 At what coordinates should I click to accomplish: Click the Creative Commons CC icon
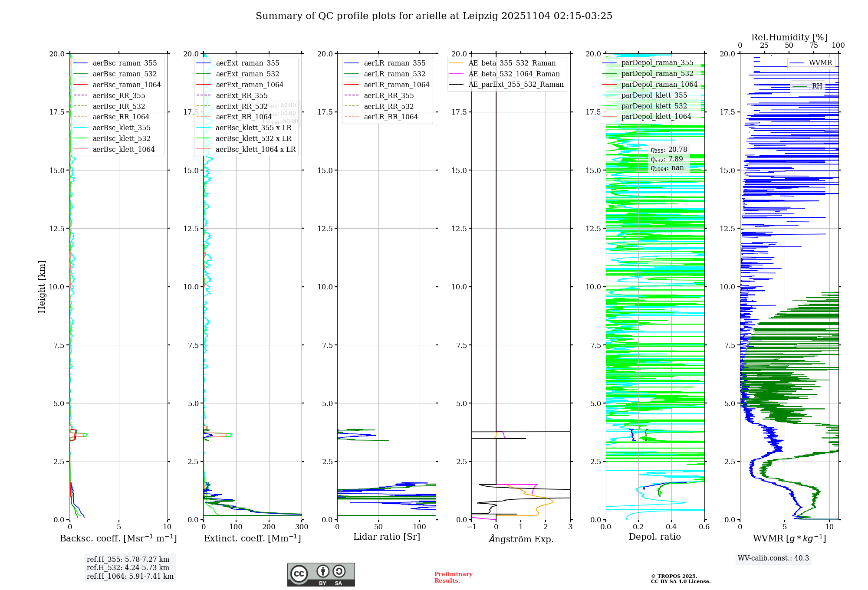tap(299, 574)
